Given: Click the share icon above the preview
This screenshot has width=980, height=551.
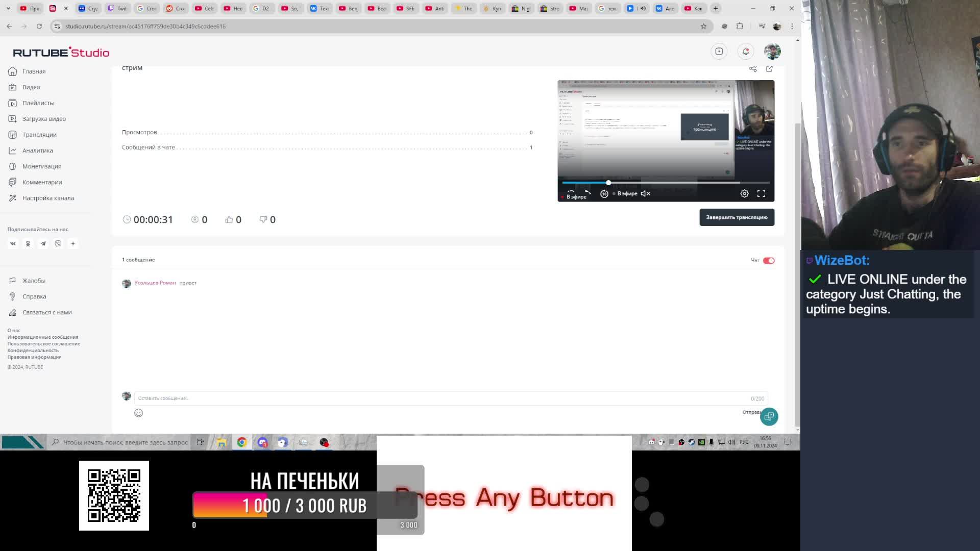Looking at the screenshot, I should coord(753,69).
